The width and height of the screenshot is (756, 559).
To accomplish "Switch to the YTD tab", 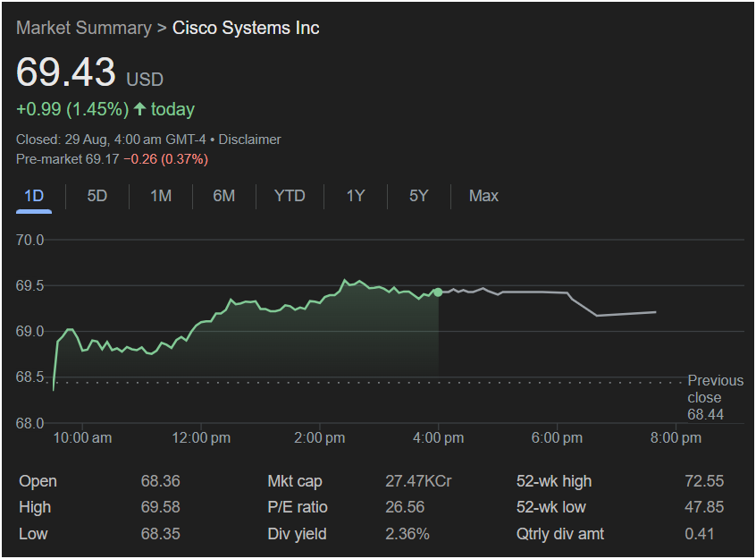I will pos(290,196).
